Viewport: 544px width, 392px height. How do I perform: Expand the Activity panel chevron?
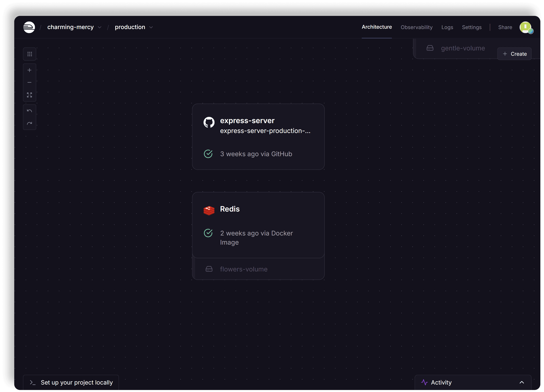tap(522, 382)
